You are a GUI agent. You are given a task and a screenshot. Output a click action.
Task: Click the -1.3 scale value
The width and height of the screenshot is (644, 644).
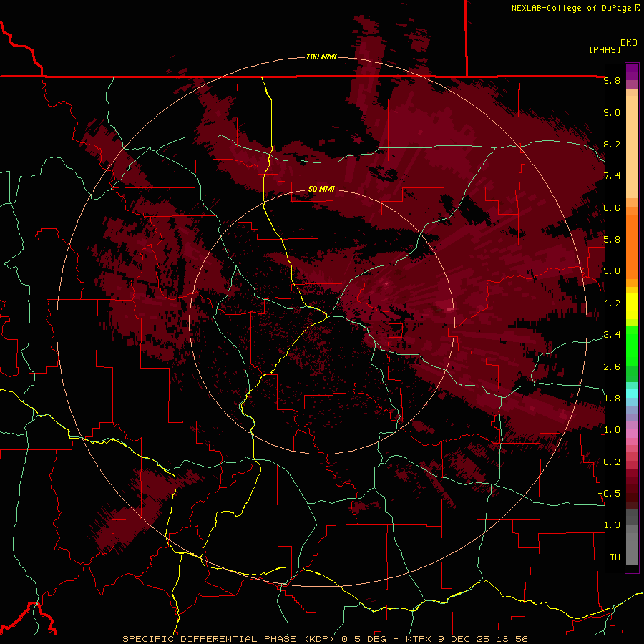pos(609,525)
